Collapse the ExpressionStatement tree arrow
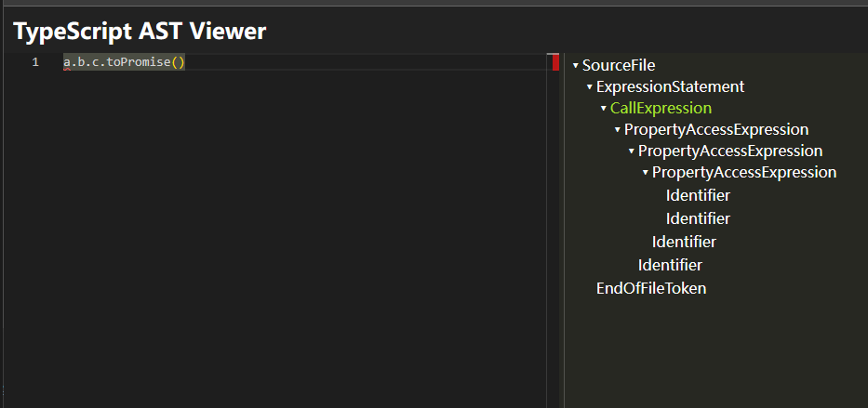The height and width of the screenshot is (408, 868). 590,87
